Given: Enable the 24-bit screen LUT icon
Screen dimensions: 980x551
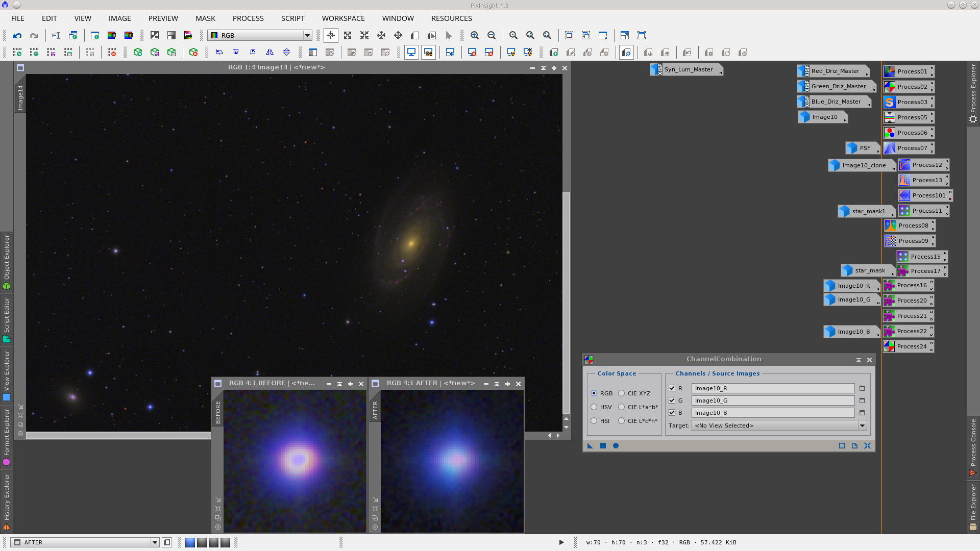Looking at the screenshot, I should point(428,52).
